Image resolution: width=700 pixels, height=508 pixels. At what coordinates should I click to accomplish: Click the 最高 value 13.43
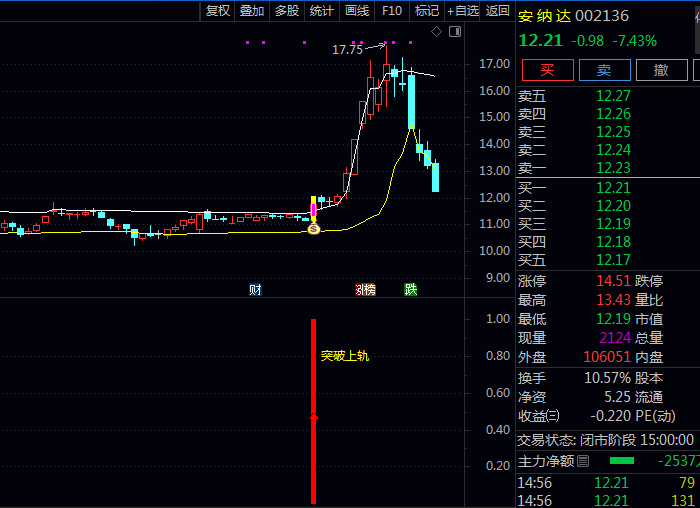(x=613, y=300)
